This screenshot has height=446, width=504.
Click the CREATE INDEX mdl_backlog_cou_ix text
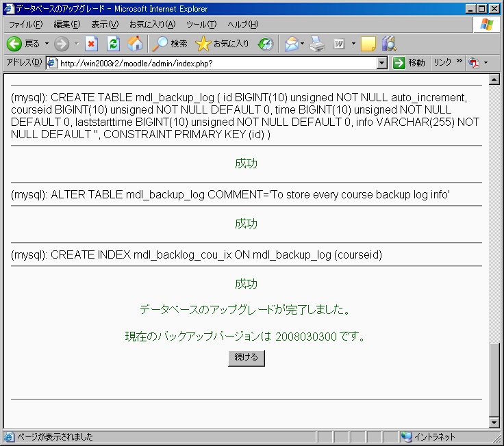pyautogui.click(x=197, y=255)
